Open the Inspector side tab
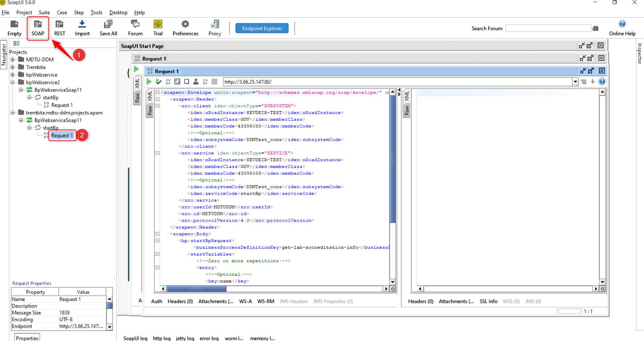Screen dimensions: 644x341 coord(640,53)
